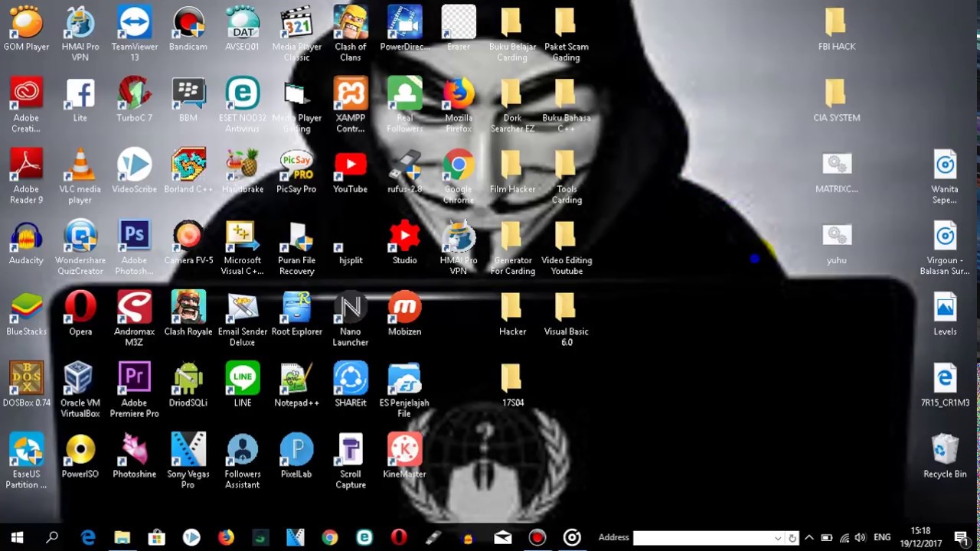Open SHAREit desktop shortcut
The width and height of the screenshot is (980, 551).
351,384
